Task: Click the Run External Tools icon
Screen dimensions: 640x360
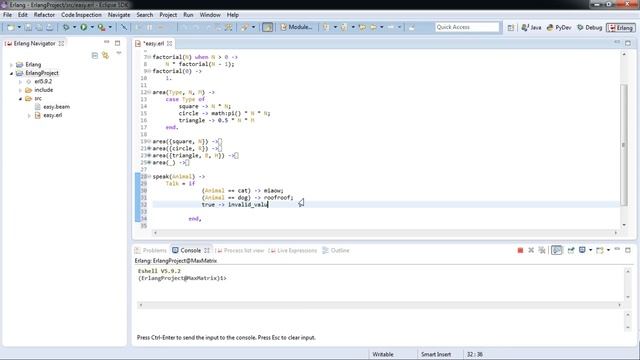Action: [x=101, y=27]
